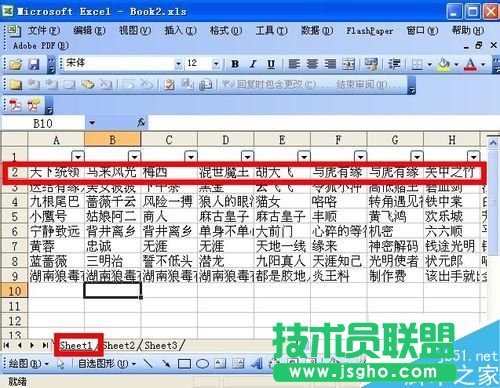500x388 pixels.
Task: Open the filter dropdown in column C
Action: [191, 156]
